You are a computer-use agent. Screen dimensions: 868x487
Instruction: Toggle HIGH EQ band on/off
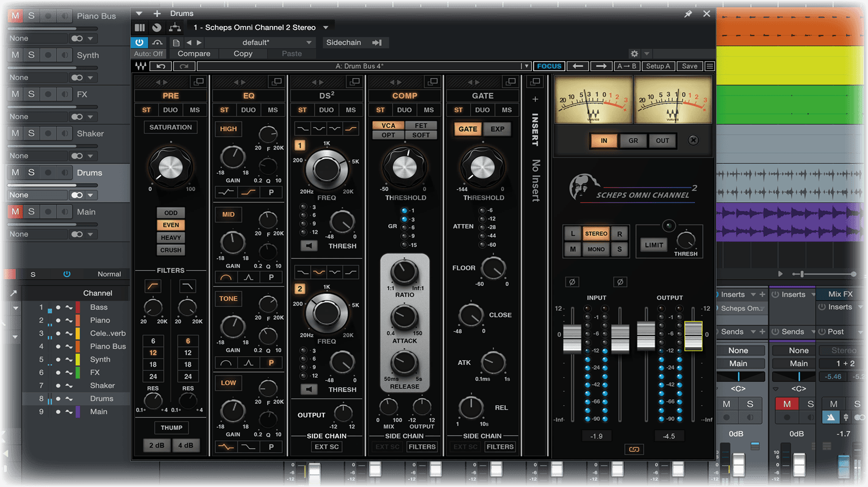(x=228, y=128)
